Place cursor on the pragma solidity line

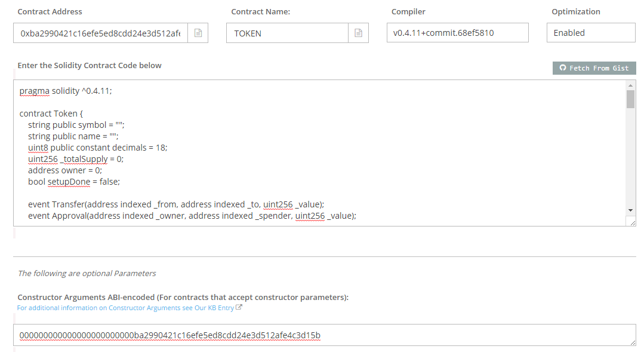[66, 91]
